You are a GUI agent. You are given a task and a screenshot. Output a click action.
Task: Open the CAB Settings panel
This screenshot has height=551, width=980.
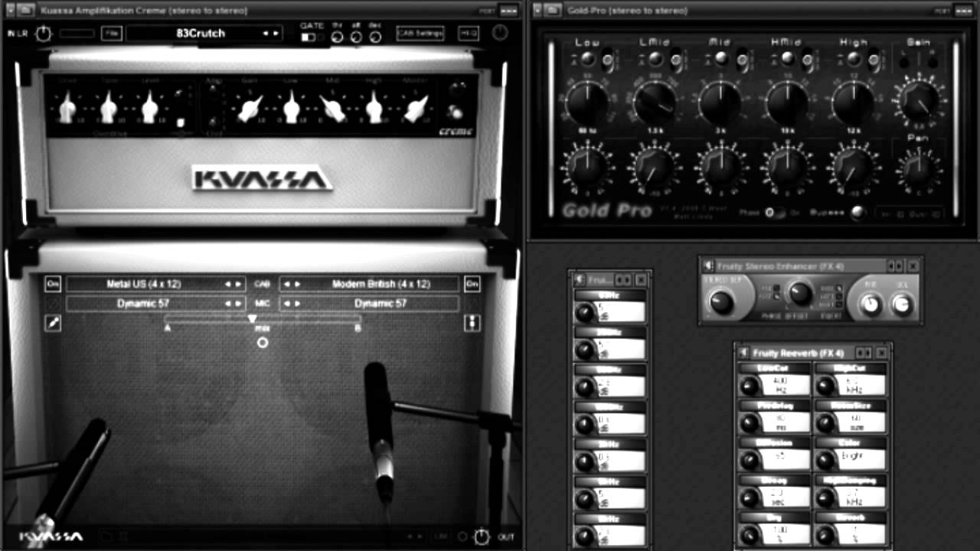coord(420,33)
